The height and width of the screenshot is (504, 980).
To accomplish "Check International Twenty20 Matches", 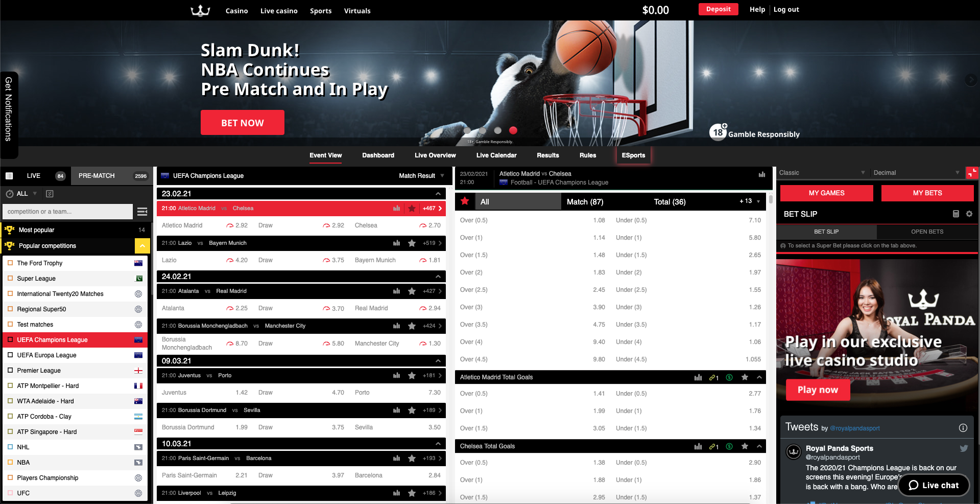I will click(x=10, y=294).
